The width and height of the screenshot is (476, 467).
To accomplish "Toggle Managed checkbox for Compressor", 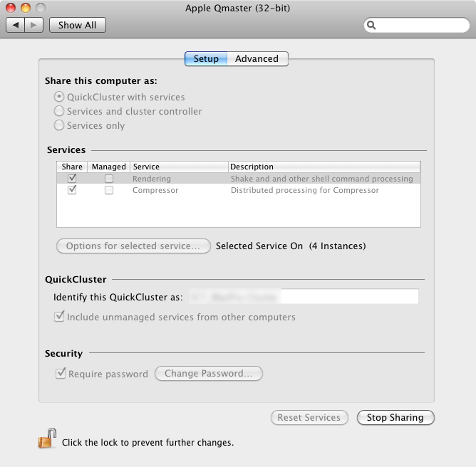I will point(109,190).
